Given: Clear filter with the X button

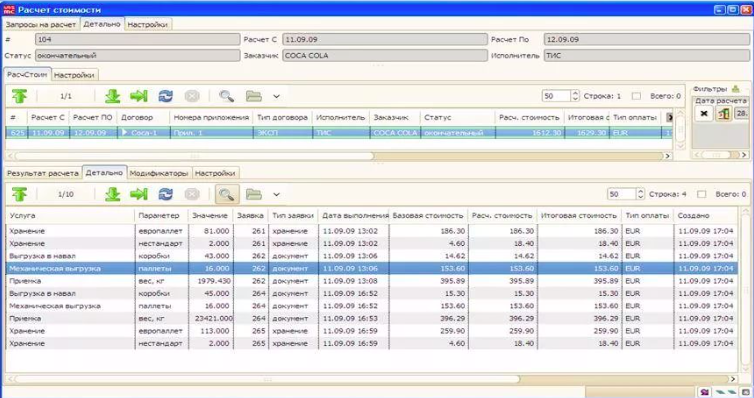Looking at the screenshot, I should [x=704, y=114].
